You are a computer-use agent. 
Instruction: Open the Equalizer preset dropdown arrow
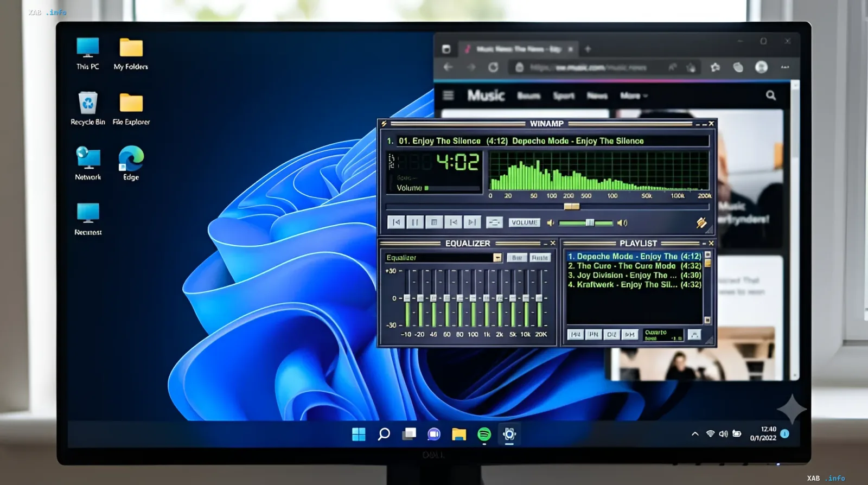click(497, 258)
